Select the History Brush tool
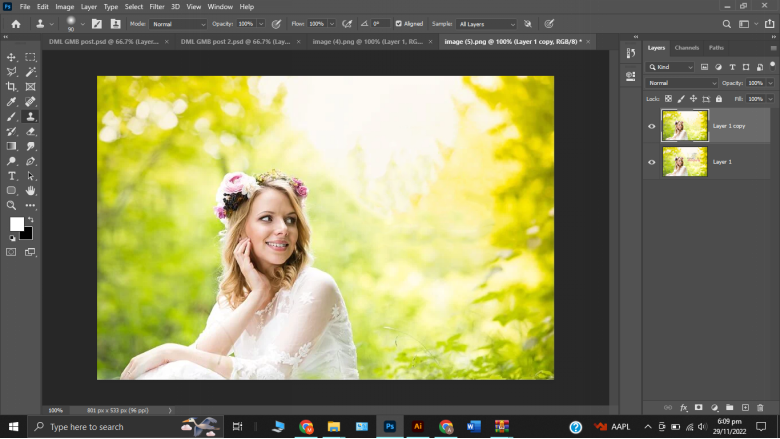Viewport: 780px width, 439px height. click(11, 132)
